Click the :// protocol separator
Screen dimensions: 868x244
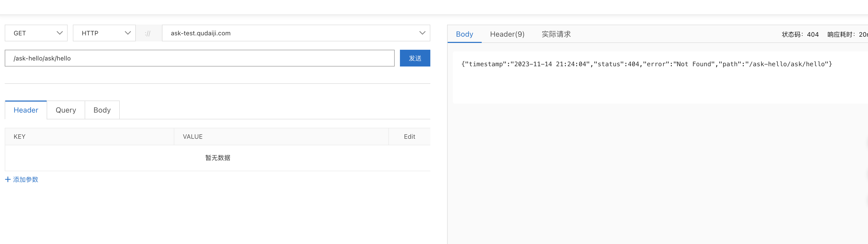click(148, 33)
